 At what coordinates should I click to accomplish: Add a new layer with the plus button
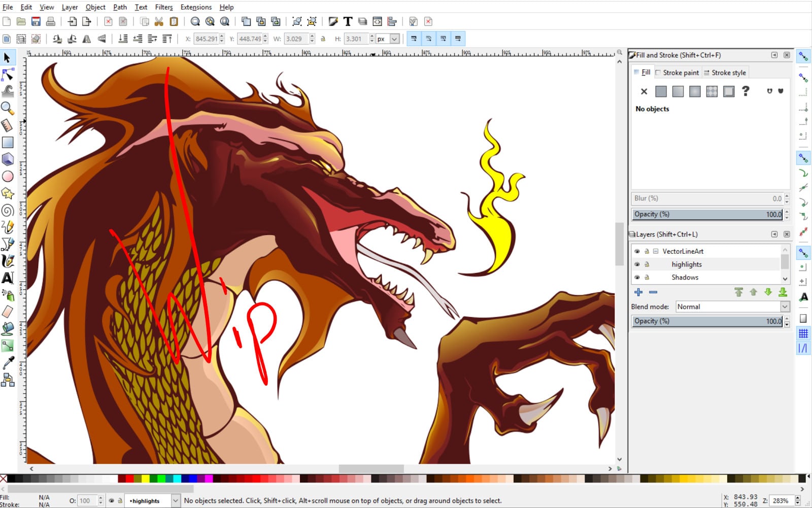(x=638, y=292)
